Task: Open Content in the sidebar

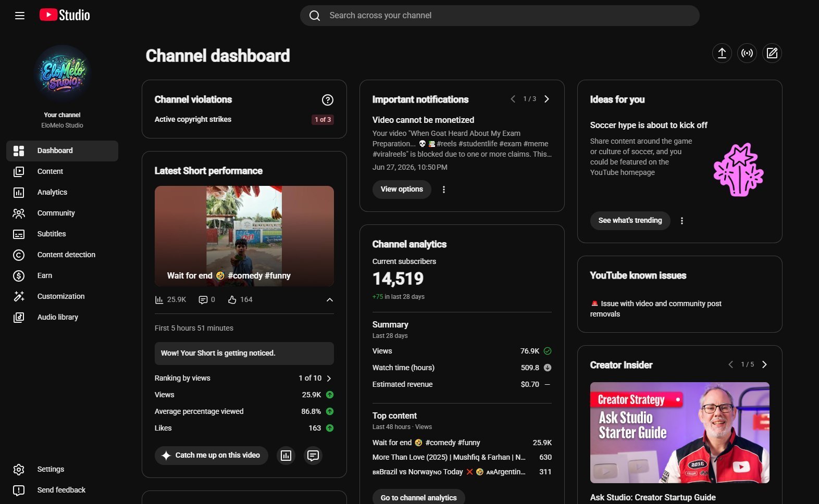Action: pos(62,171)
